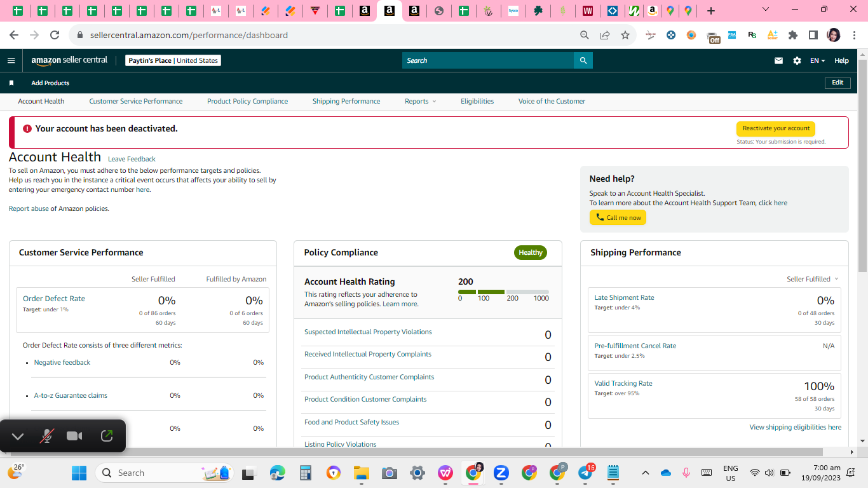Viewport: 868px width, 488px height.
Task: Click the share page icon in address bar
Action: tap(605, 35)
